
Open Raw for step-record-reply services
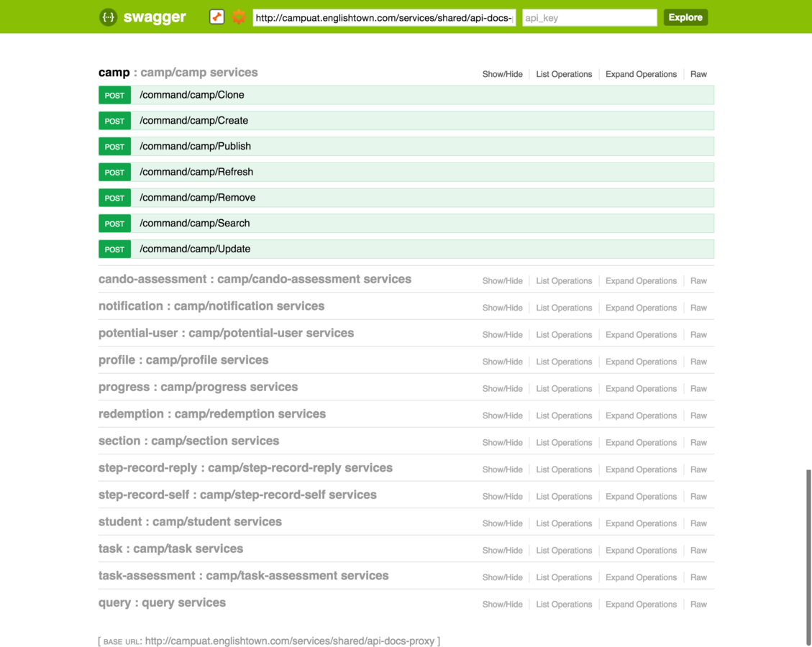pyautogui.click(x=698, y=469)
